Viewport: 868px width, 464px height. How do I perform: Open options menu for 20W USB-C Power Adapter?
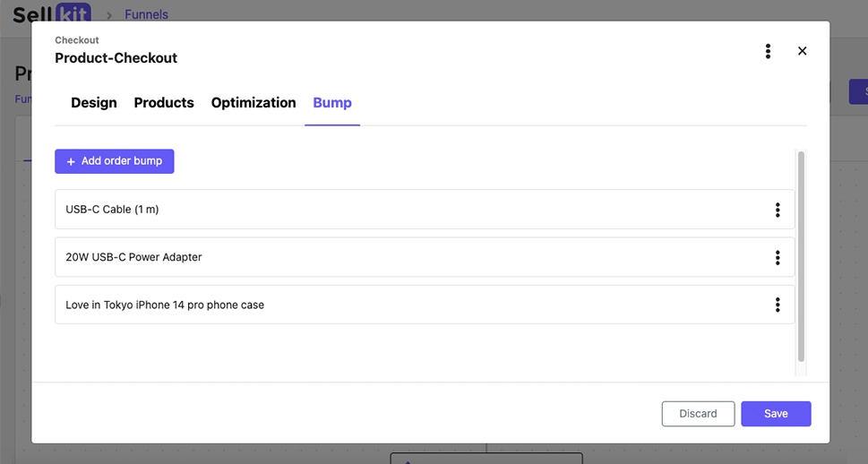[x=778, y=257]
